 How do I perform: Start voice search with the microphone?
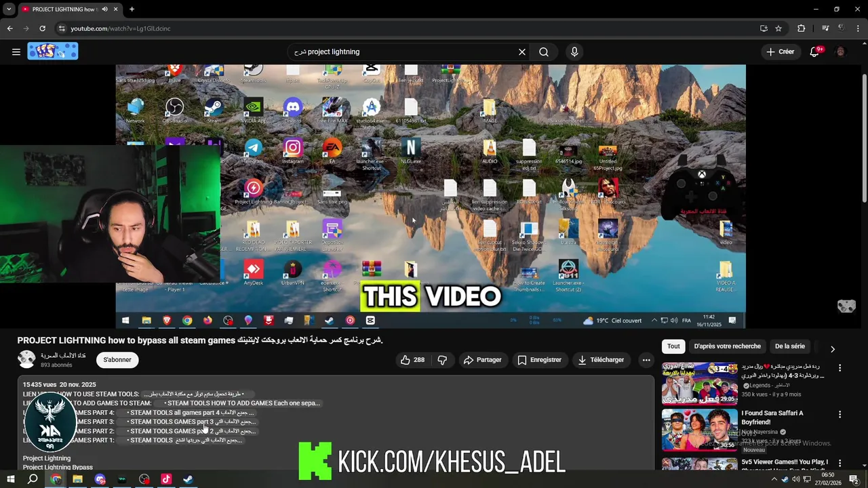pos(574,52)
